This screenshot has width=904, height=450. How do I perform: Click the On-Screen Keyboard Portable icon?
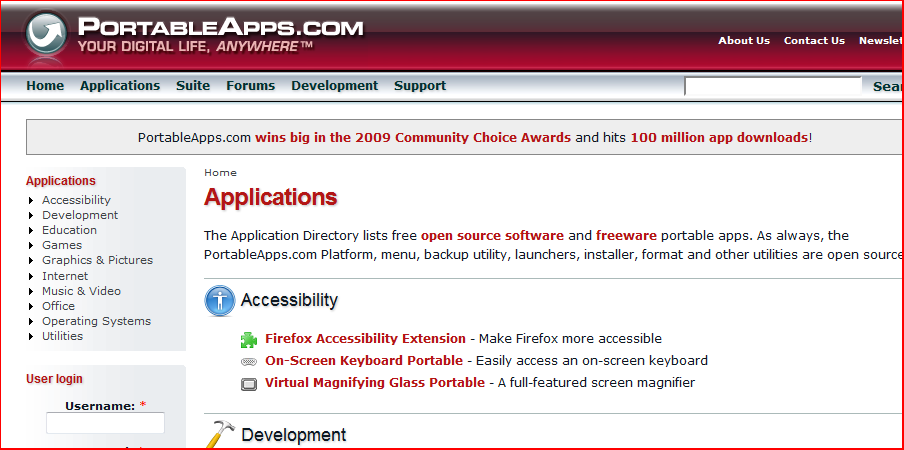coord(249,361)
